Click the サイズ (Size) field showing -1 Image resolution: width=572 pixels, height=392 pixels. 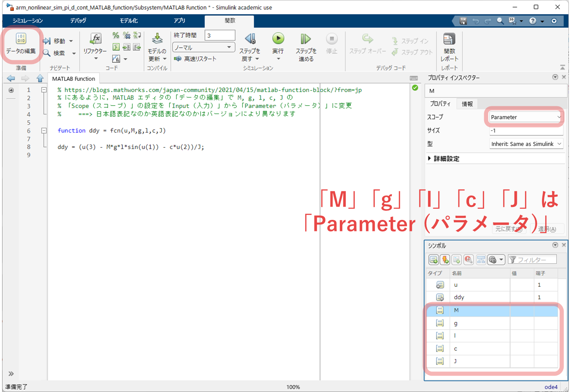526,131
